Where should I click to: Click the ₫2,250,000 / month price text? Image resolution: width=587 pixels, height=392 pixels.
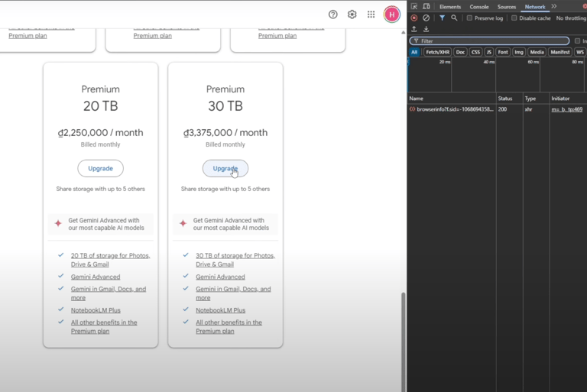pyautogui.click(x=100, y=132)
